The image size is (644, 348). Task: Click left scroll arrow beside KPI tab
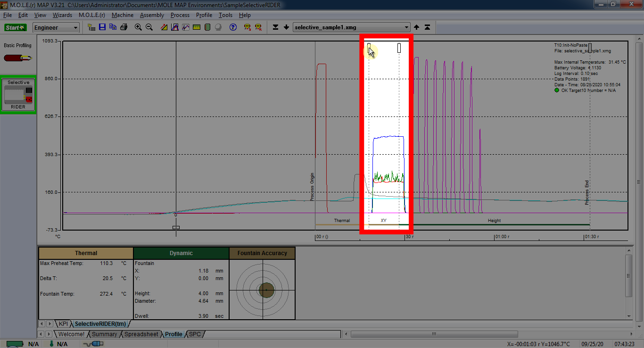coord(41,324)
